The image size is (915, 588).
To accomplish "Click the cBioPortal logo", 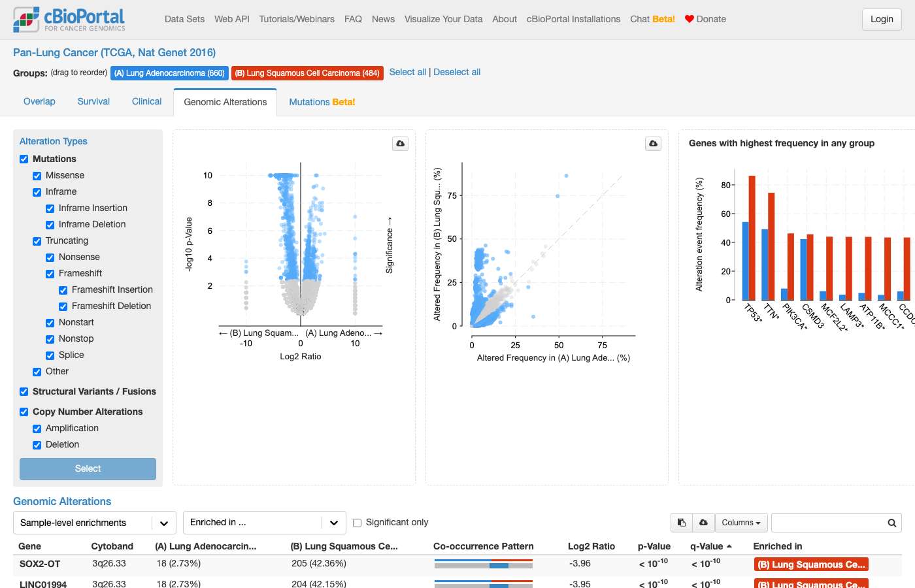I will tap(69, 20).
